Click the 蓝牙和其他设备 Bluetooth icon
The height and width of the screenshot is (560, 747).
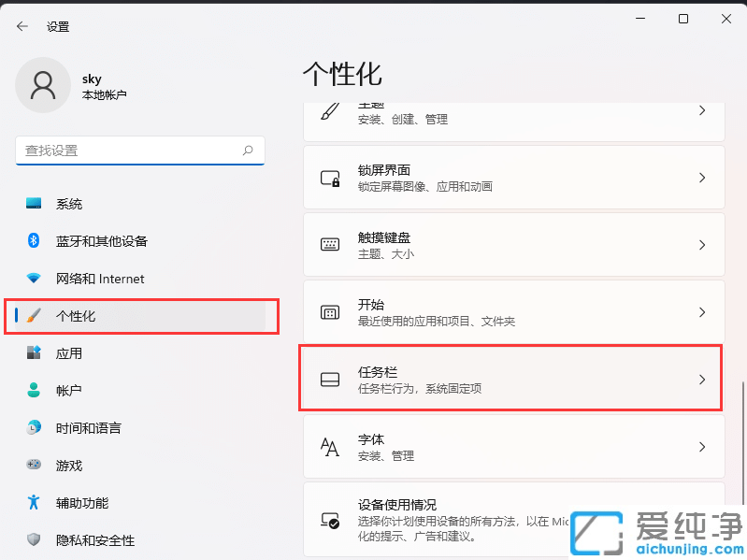34,241
